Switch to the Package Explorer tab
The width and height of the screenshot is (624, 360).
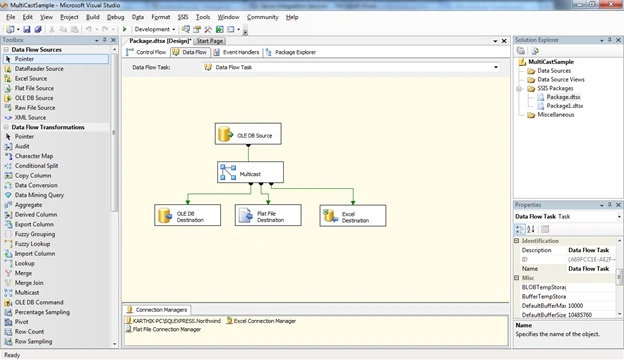tap(291, 52)
